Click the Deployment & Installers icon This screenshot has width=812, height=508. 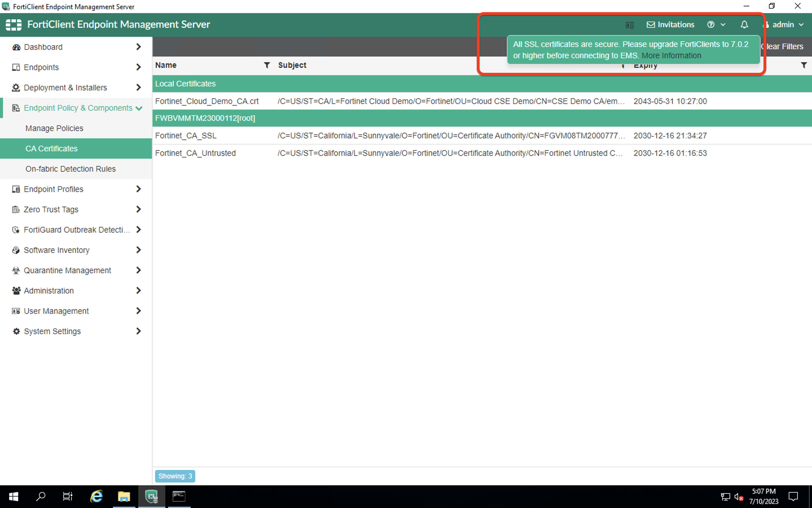tap(16, 88)
